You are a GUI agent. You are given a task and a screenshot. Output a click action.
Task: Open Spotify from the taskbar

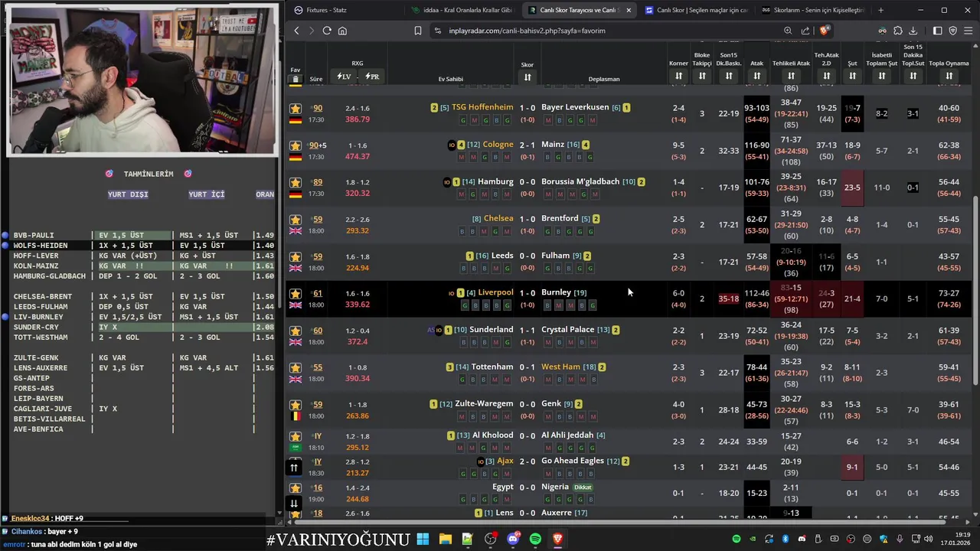(535, 539)
